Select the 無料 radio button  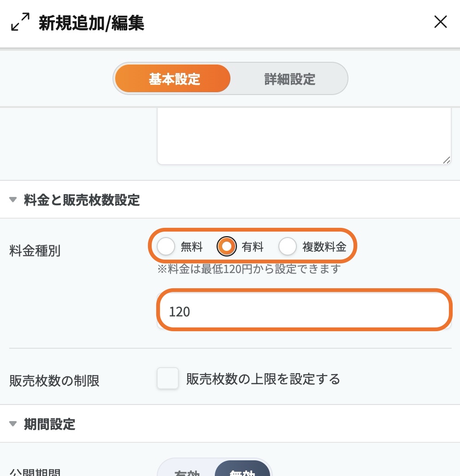(x=166, y=247)
